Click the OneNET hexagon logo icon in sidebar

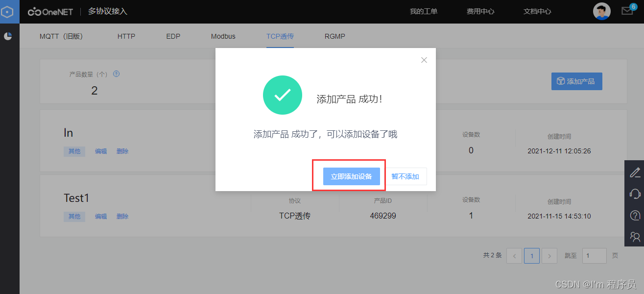(8, 11)
